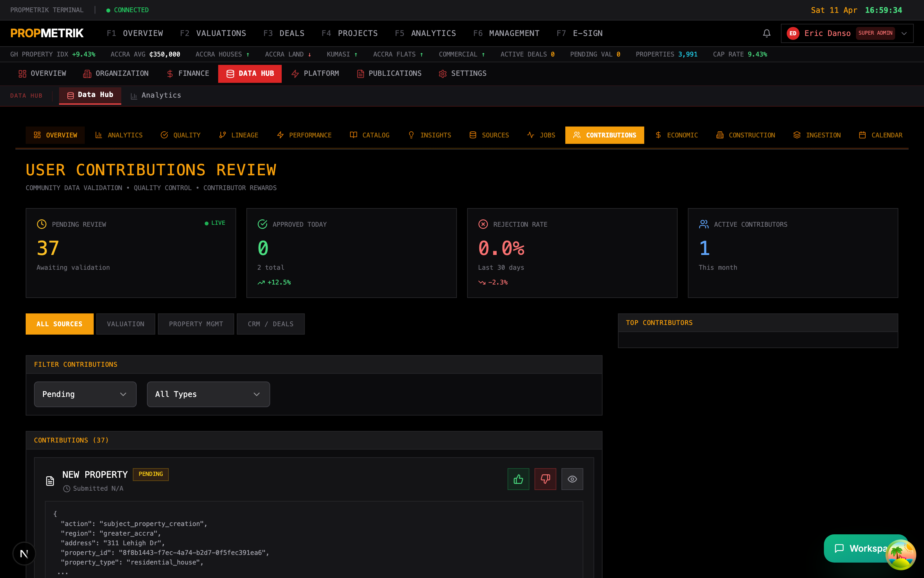Click the Active Contributors people icon

point(704,224)
